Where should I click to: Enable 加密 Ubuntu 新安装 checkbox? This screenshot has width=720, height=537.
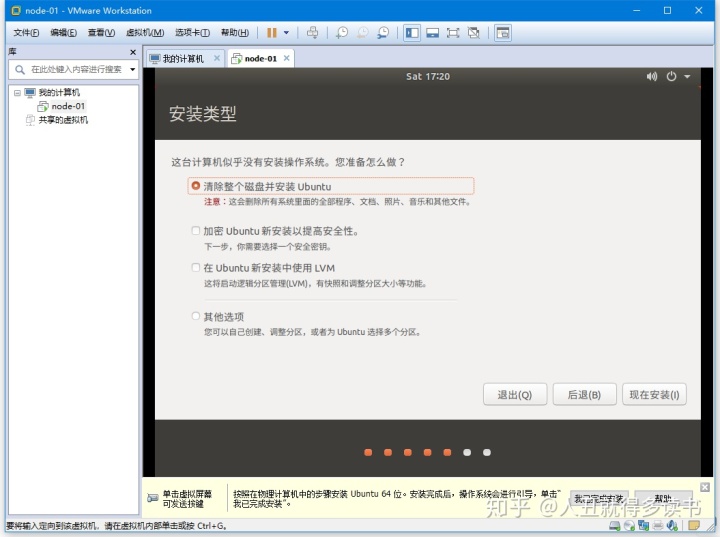pyautogui.click(x=196, y=230)
